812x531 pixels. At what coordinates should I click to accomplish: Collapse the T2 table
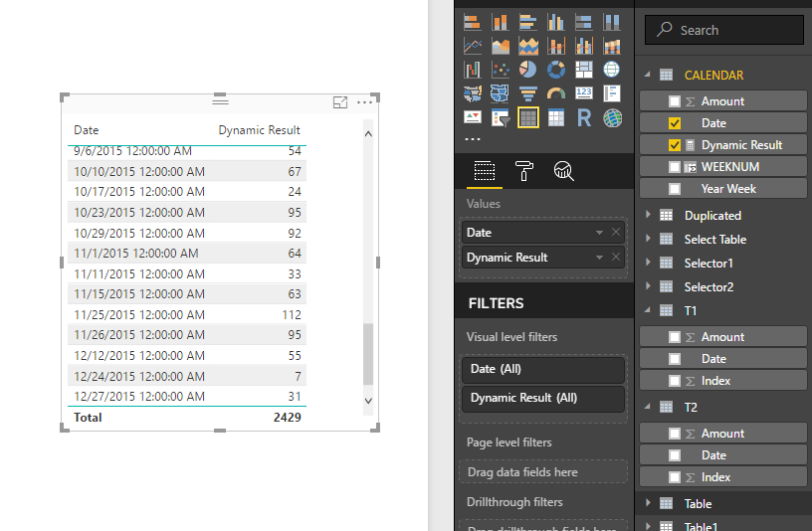[x=648, y=407]
